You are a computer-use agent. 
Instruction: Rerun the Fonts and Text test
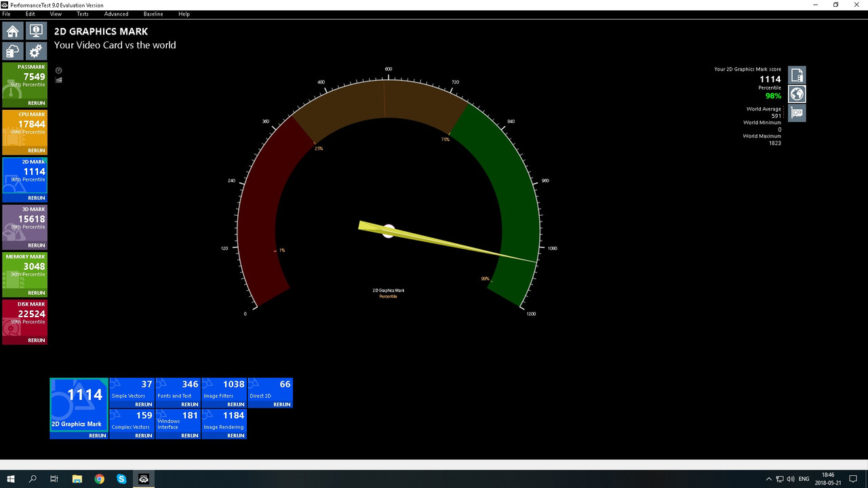coord(189,405)
